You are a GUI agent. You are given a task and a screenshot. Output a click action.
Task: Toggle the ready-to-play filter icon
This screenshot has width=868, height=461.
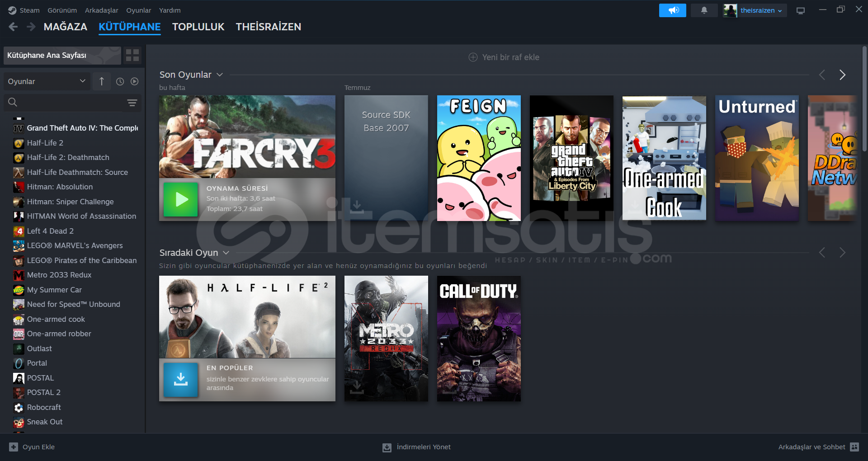click(135, 81)
